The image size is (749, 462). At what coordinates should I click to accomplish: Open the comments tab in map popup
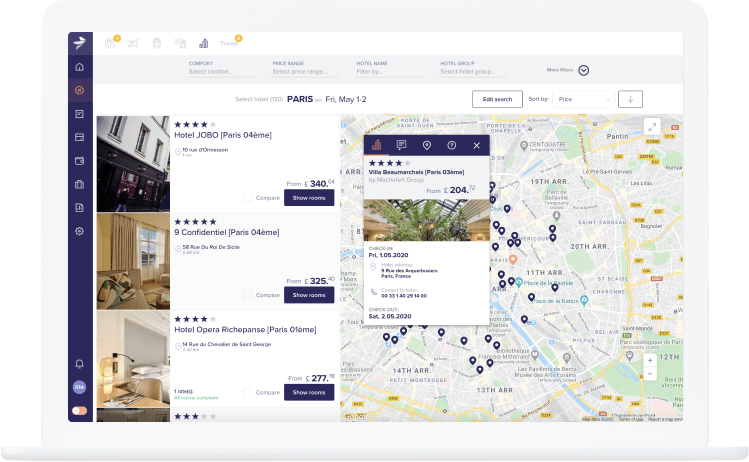click(x=401, y=145)
